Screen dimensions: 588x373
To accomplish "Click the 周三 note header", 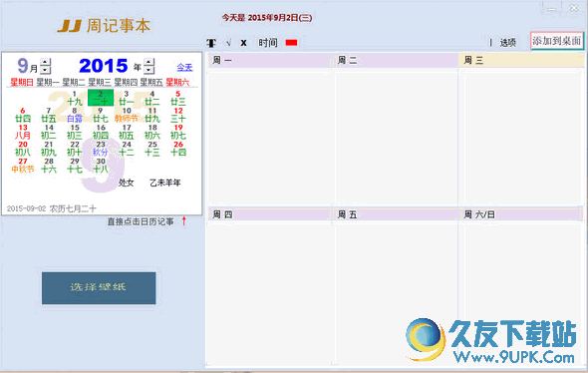I will click(x=521, y=61).
